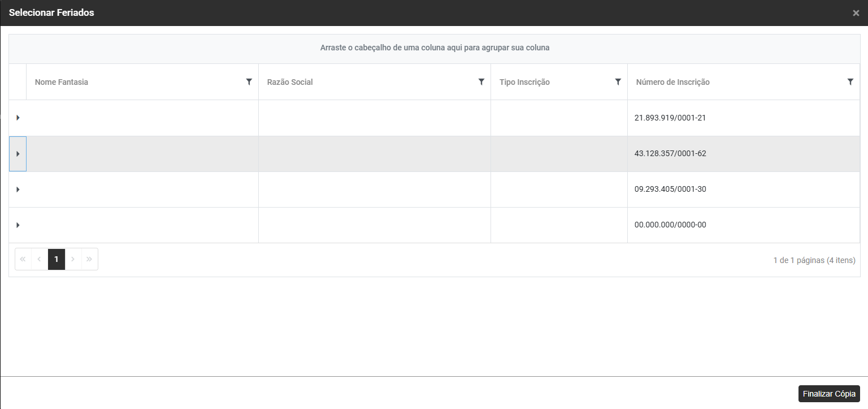
Task: Click the Finalizar Cópia button
Action: (829, 394)
